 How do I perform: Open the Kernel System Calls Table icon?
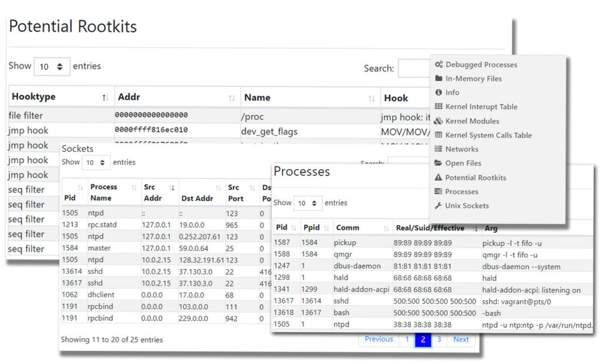coord(439,135)
